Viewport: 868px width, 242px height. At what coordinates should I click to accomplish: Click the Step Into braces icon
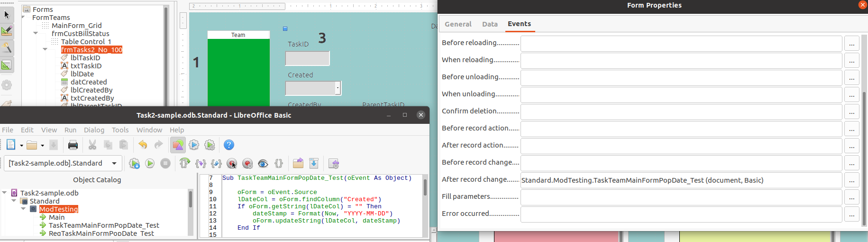201,164
